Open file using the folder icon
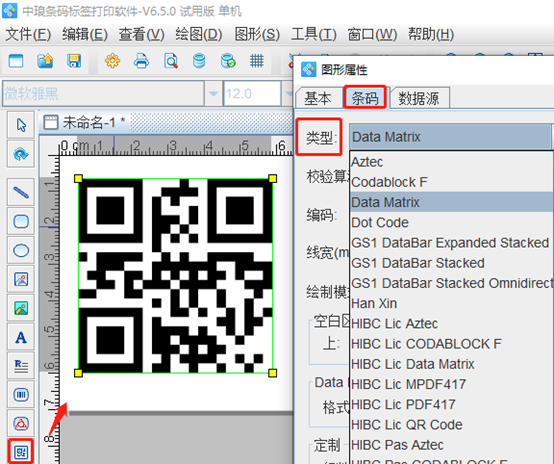554x464 pixels. tap(45, 61)
